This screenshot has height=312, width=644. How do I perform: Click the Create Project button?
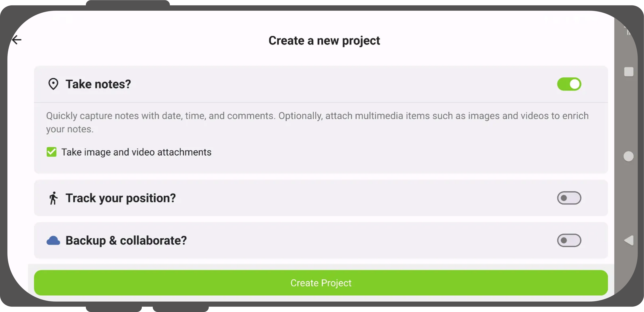tap(321, 283)
